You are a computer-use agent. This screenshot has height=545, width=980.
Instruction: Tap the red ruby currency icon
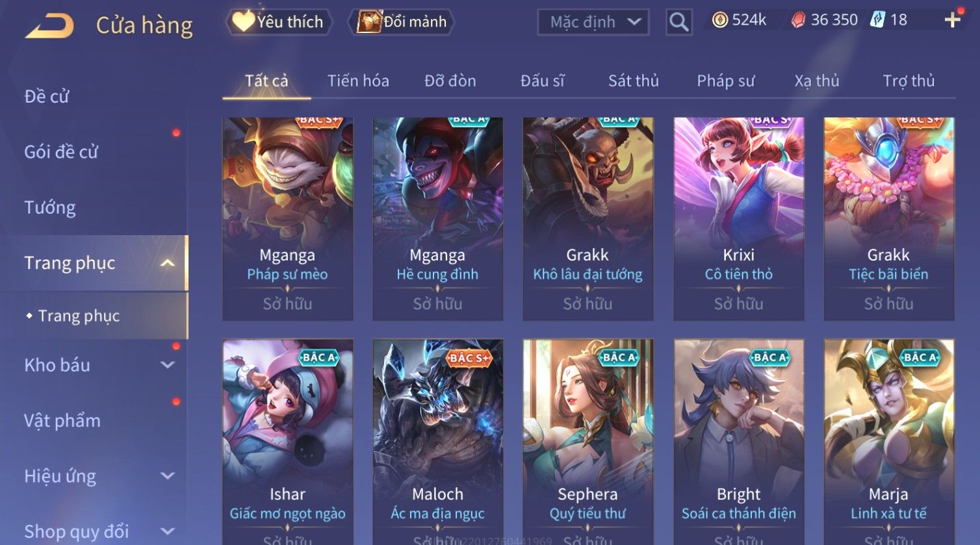click(798, 21)
